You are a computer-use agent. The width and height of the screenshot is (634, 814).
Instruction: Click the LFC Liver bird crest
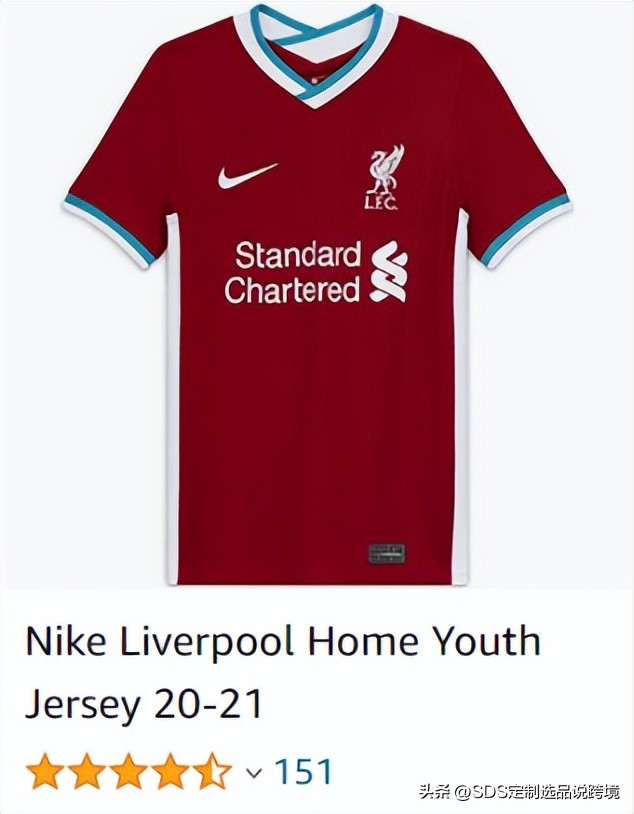pos(385,178)
